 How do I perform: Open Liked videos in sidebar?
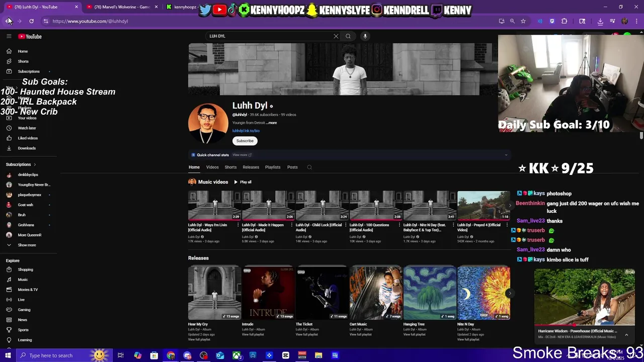pos(28,138)
